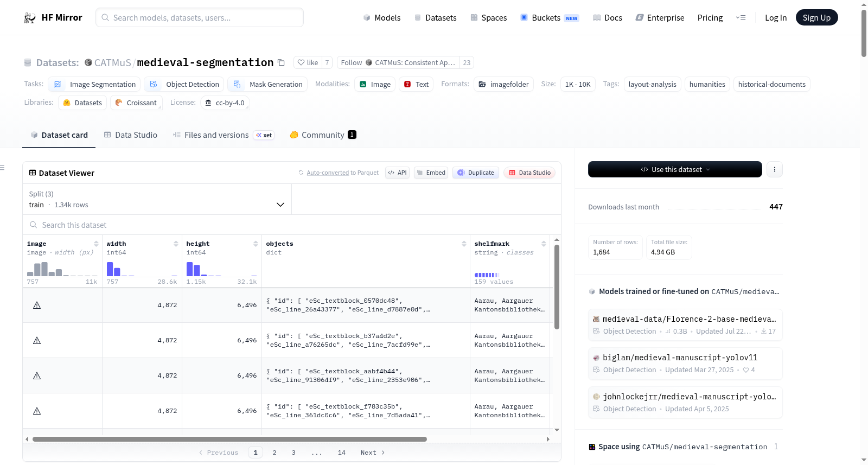This screenshot has height=465, width=868.
Task: Go to Buckets in navigation
Action: point(550,18)
